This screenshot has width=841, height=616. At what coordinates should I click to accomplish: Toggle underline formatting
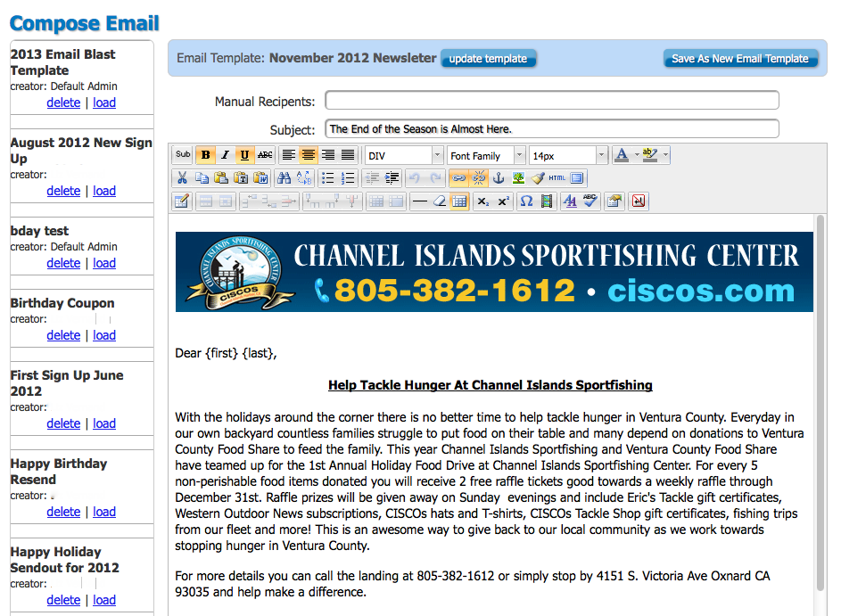[x=244, y=155]
